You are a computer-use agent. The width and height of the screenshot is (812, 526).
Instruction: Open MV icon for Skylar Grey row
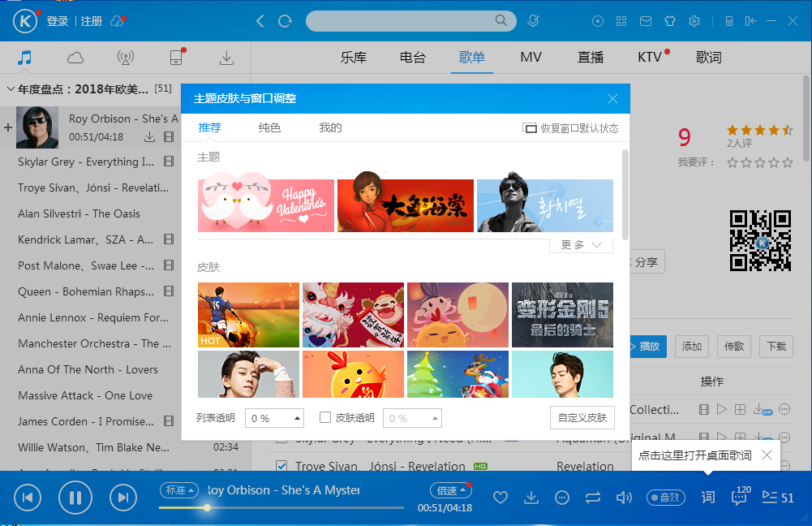coord(168,162)
